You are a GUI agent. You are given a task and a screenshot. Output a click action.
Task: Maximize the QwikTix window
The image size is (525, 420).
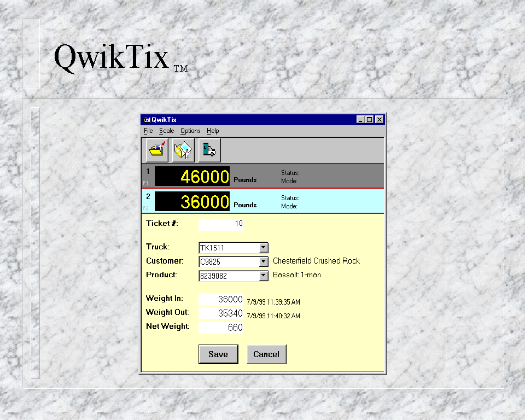pos(370,120)
